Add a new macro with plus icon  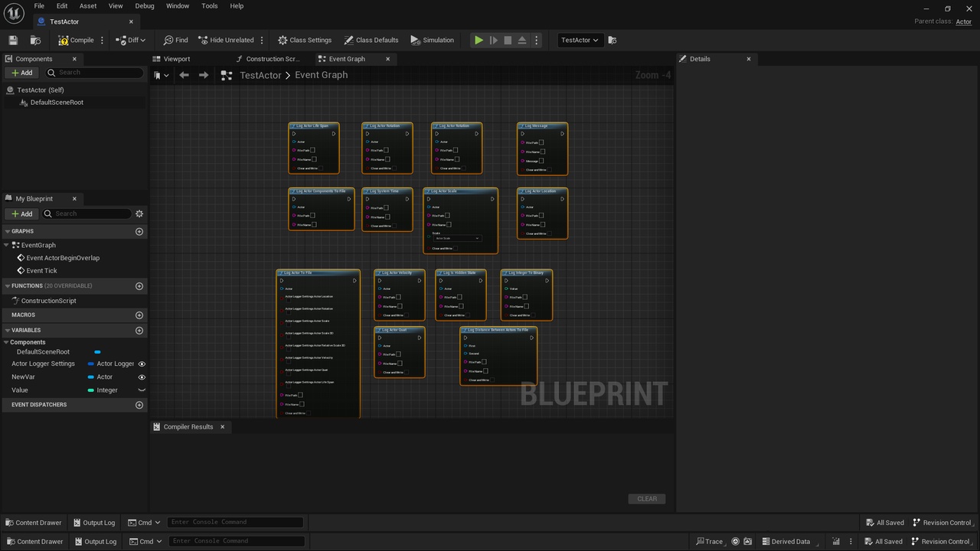139,315
